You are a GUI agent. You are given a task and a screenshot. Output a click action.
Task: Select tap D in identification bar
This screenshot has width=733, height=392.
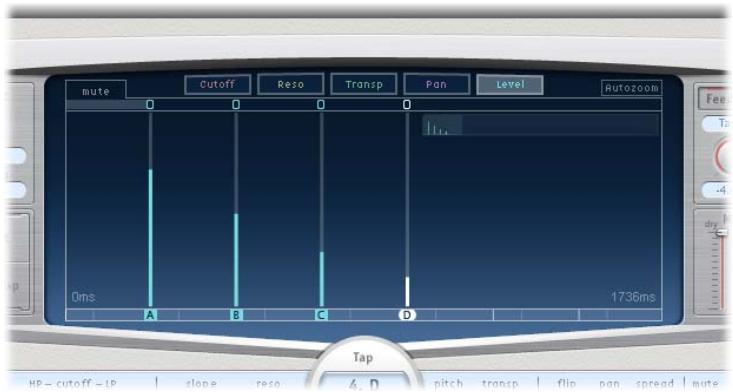click(407, 315)
